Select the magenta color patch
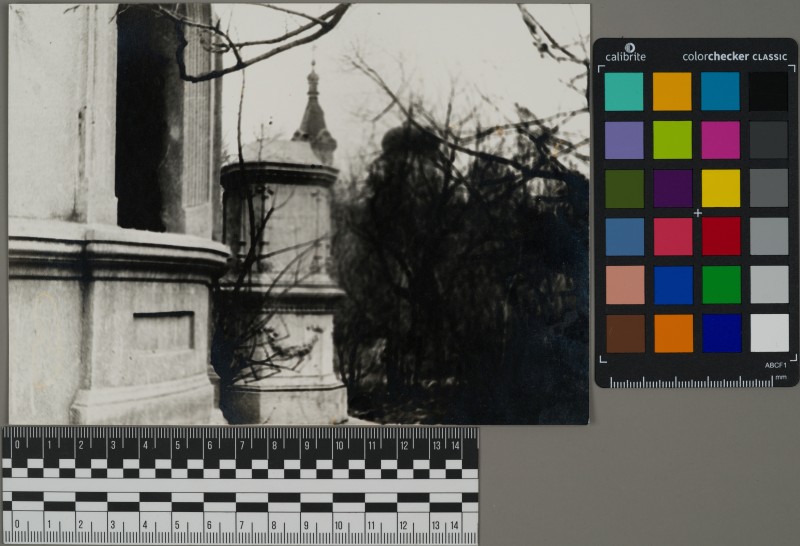 click(x=720, y=140)
